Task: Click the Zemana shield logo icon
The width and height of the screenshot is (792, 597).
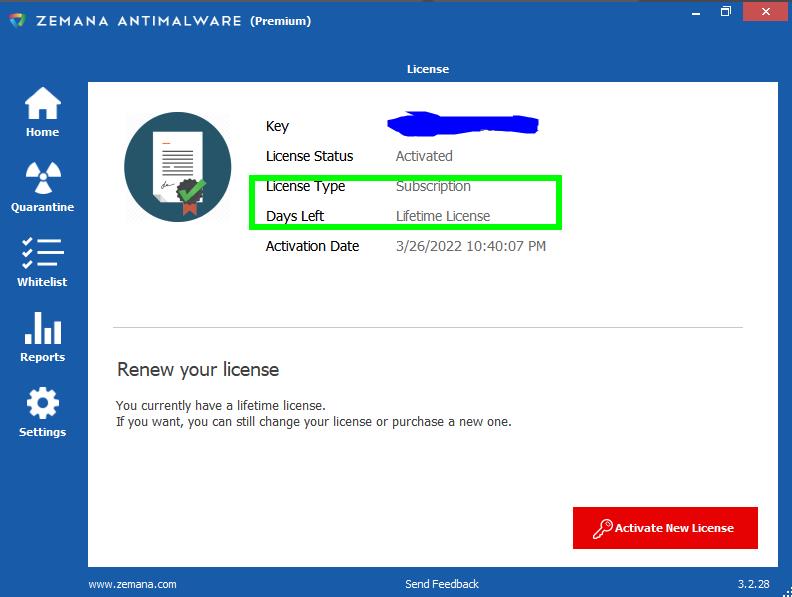Action: (17, 21)
